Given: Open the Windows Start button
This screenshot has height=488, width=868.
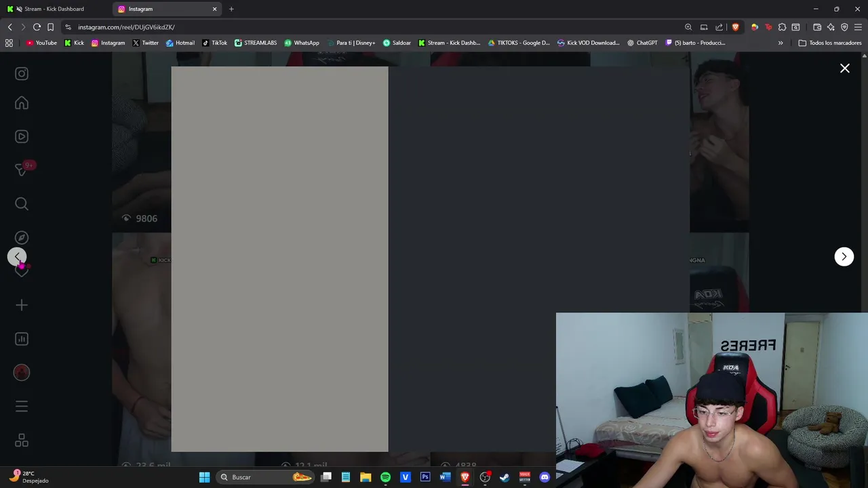Looking at the screenshot, I should click(x=204, y=477).
